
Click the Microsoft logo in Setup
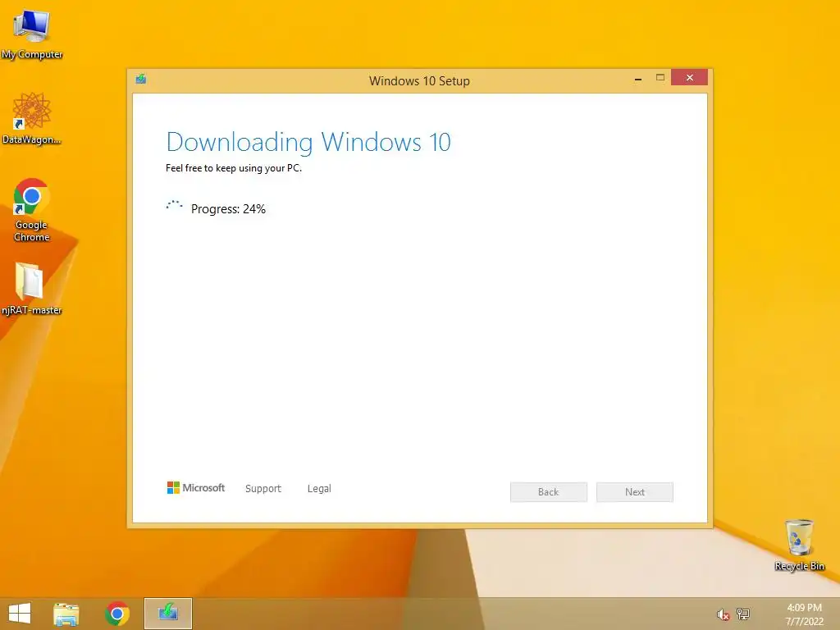tap(196, 487)
